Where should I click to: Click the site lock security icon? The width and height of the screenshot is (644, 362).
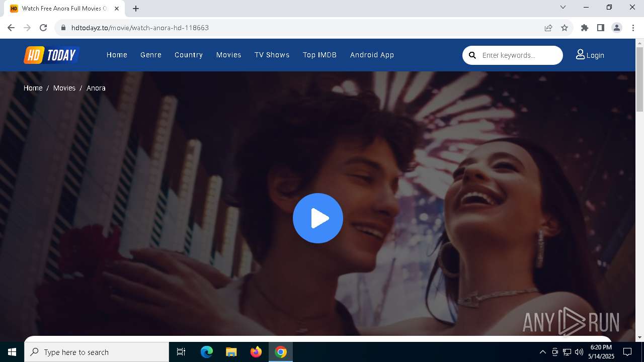[x=63, y=28]
